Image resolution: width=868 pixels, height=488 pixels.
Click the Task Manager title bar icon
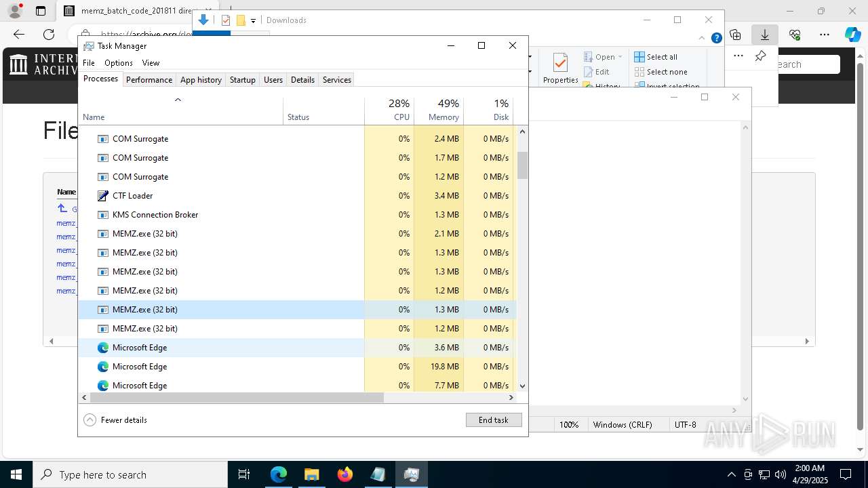point(89,45)
